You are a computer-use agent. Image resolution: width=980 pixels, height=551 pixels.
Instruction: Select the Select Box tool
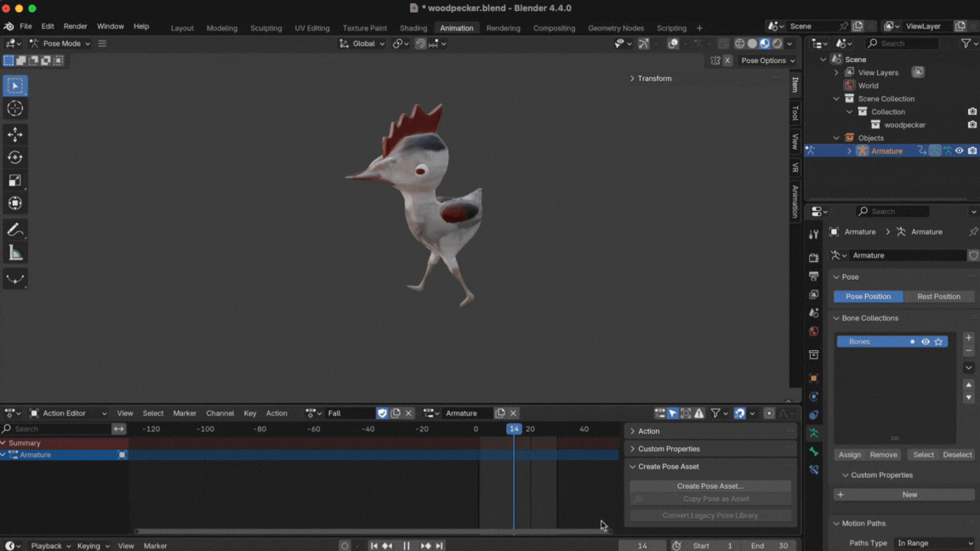coord(15,86)
